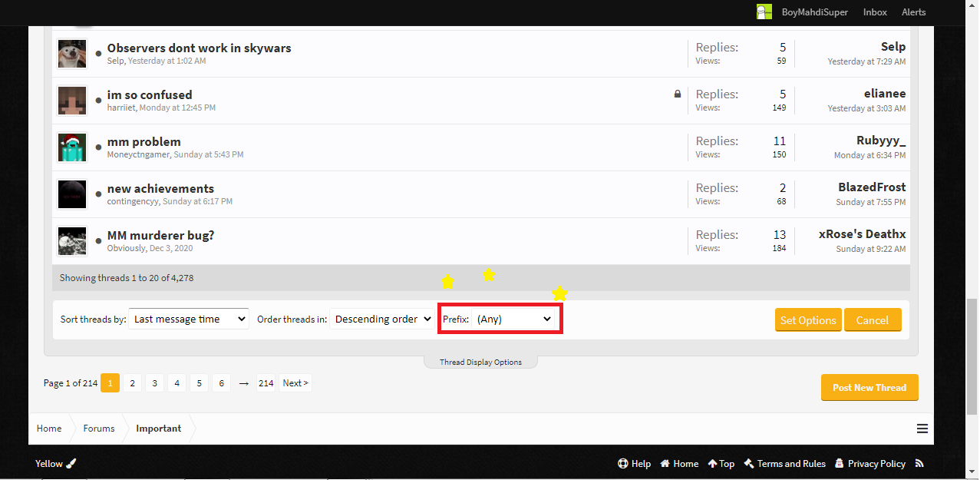Click the Post New Thread button

869,388
